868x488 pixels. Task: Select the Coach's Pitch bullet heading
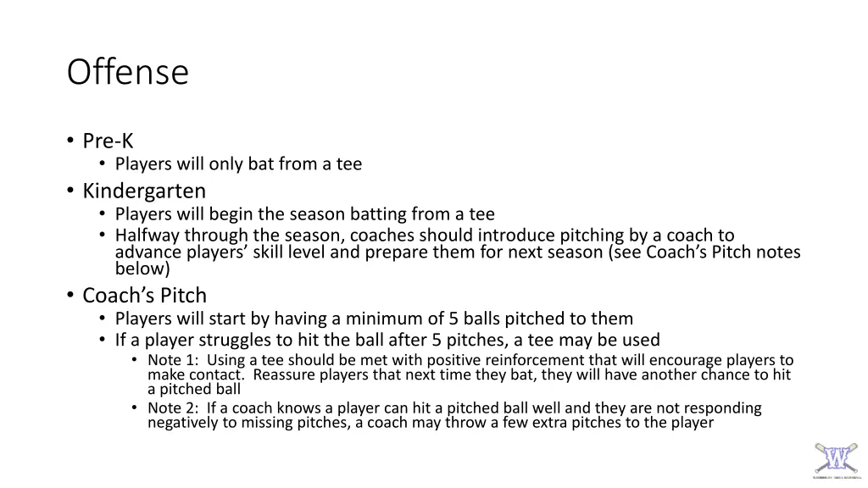click(x=144, y=296)
